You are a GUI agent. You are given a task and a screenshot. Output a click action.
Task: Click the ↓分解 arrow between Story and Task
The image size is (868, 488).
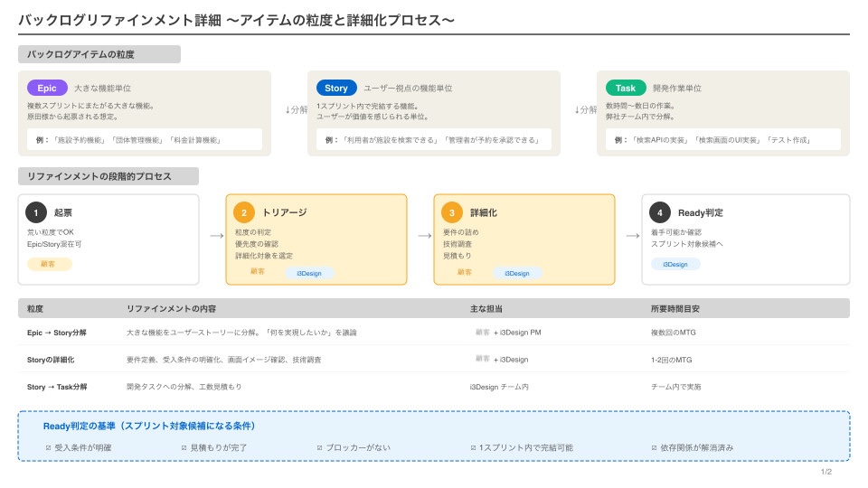pos(585,109)
